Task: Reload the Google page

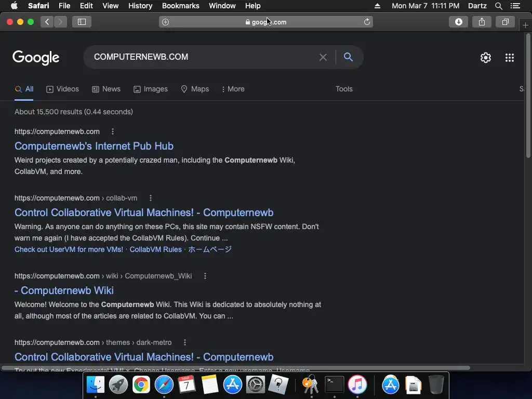Action: [367, 22]
